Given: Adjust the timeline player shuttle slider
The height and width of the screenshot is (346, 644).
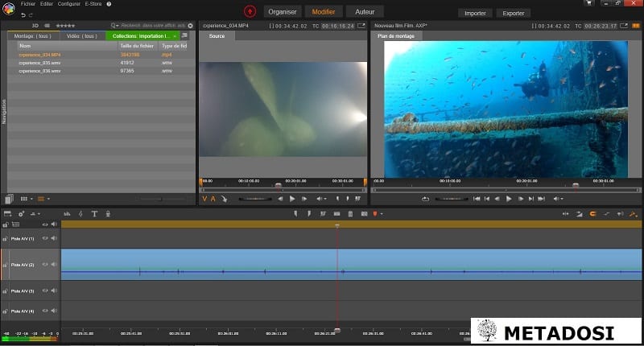Looking at the screenshot, I should tap(452, 199).
